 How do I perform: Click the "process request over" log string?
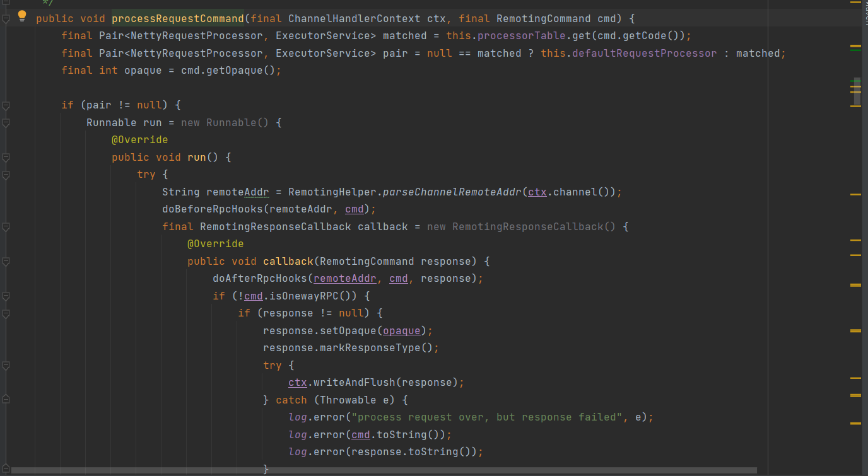[486, 417]
